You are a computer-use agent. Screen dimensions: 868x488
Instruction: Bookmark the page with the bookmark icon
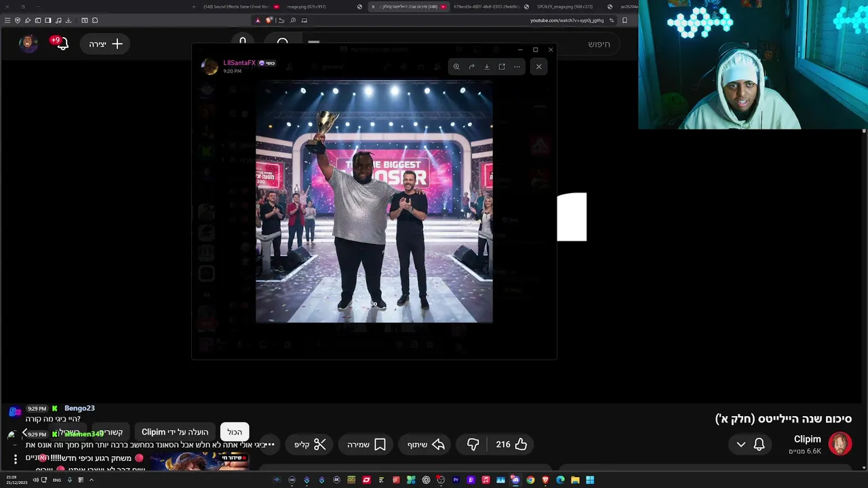(x=625, y=20)
